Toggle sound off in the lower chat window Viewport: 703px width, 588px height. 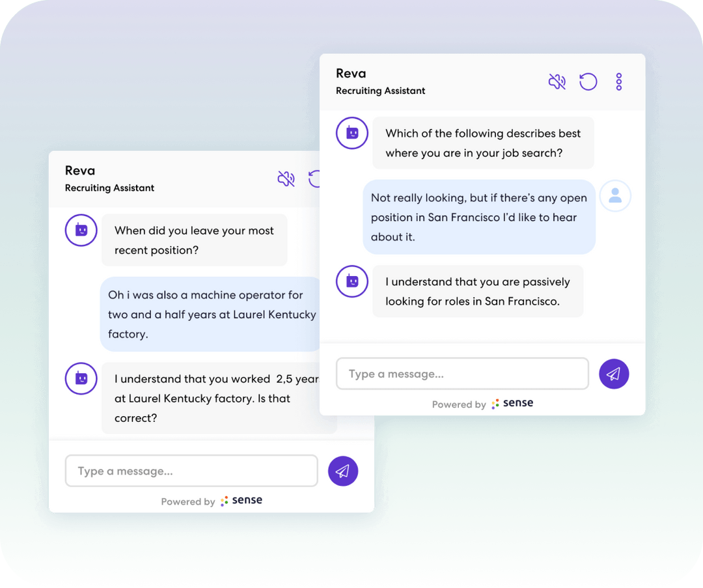pos(286,179)
